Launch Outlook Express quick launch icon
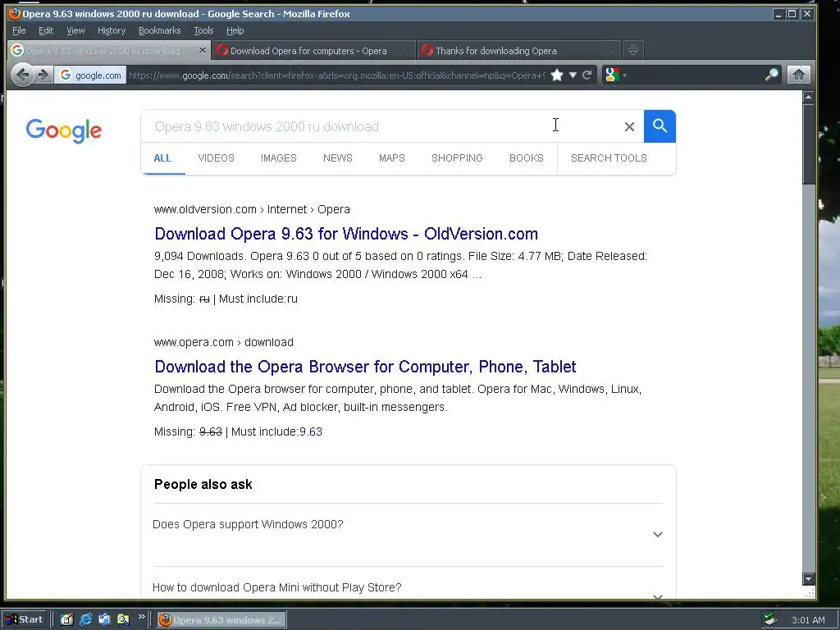Viewport: 840px width, 630px height. 104,620
